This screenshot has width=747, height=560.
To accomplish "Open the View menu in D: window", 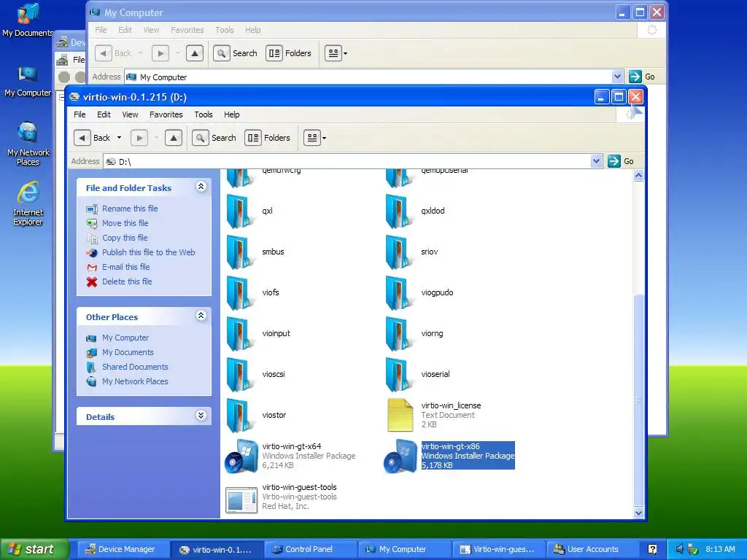I will tap(130, 114).
